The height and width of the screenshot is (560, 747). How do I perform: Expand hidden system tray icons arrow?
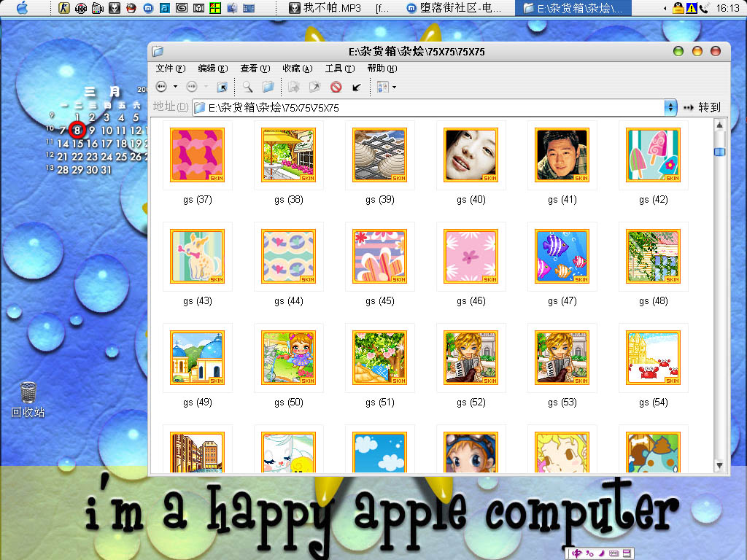(x=665, y=8)
